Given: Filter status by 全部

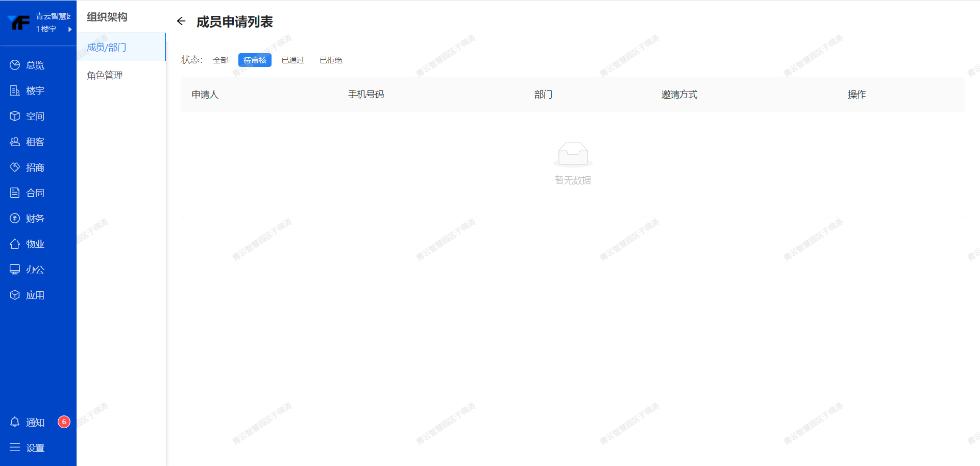Looking at the screenshot, I should click(x=220, y=60).
